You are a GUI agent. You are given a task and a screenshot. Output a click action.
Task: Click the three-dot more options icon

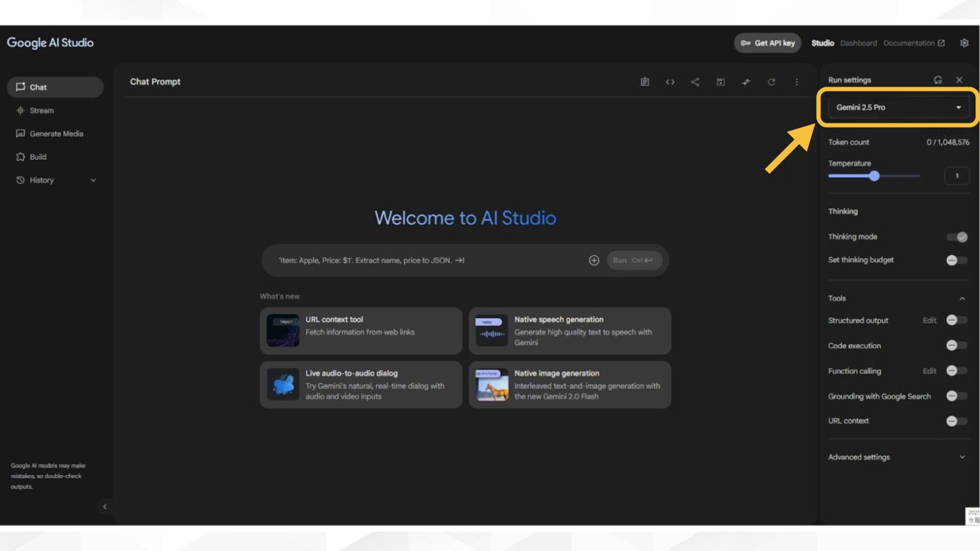tap(797, 82)
